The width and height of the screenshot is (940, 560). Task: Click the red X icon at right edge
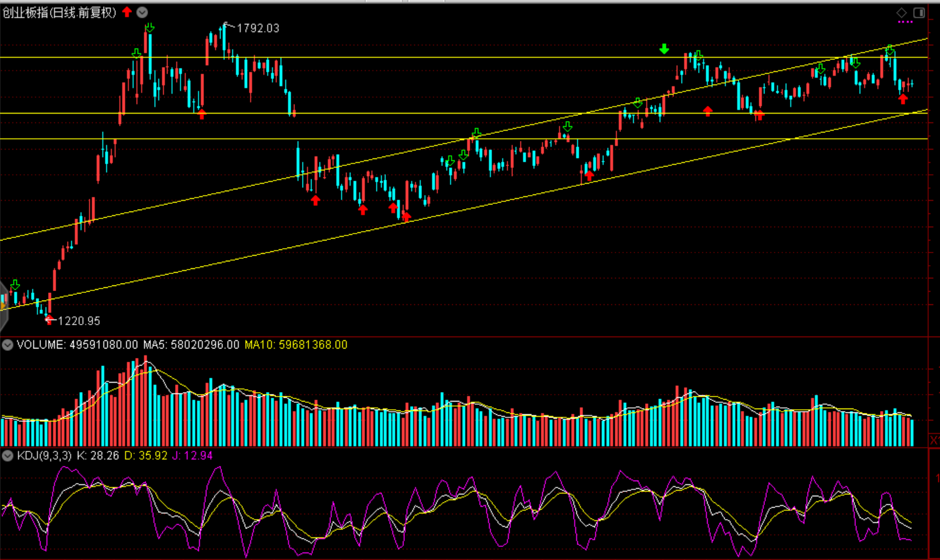click(934, 439)
